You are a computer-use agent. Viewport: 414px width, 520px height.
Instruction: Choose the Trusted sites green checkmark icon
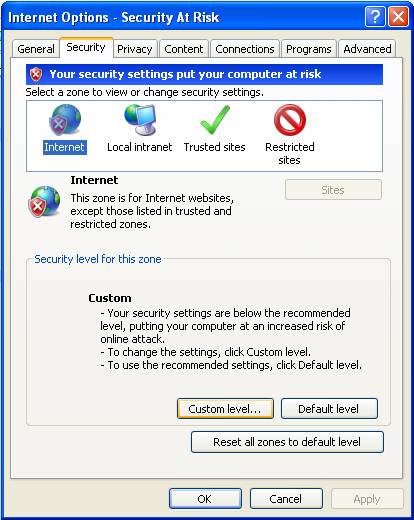tap(215, 120)
